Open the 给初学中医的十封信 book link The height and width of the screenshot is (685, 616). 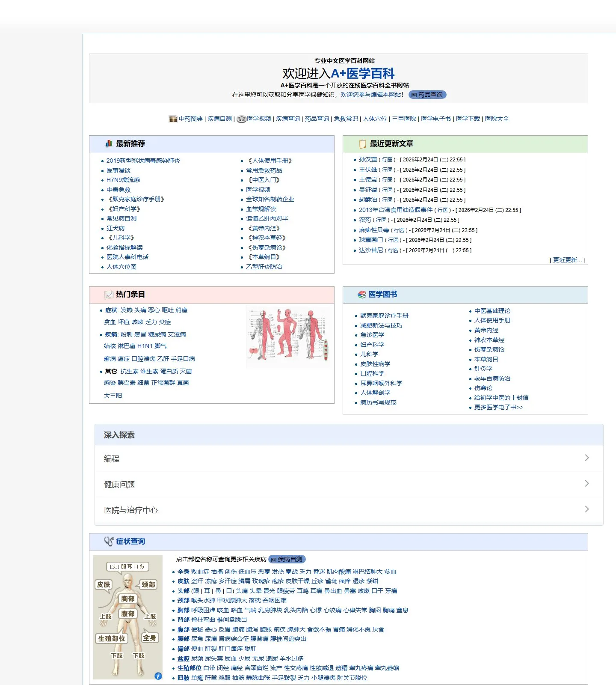click(501, 398)
